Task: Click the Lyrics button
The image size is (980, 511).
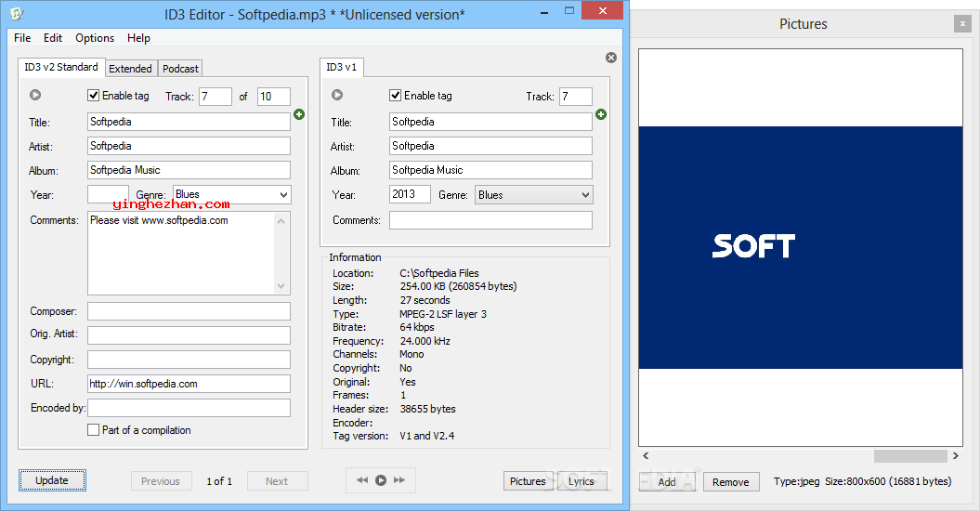Action: click(x=581, y=481)
